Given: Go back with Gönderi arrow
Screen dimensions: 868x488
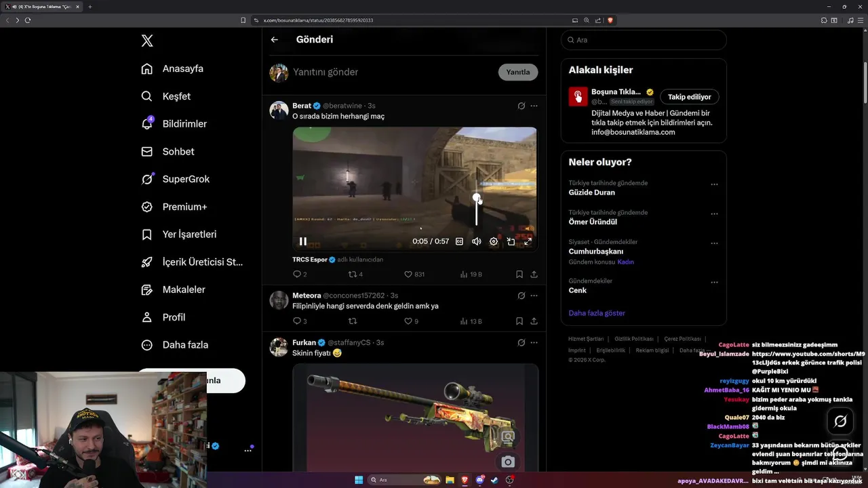Looking at the screenshot, I should (274, 39).
